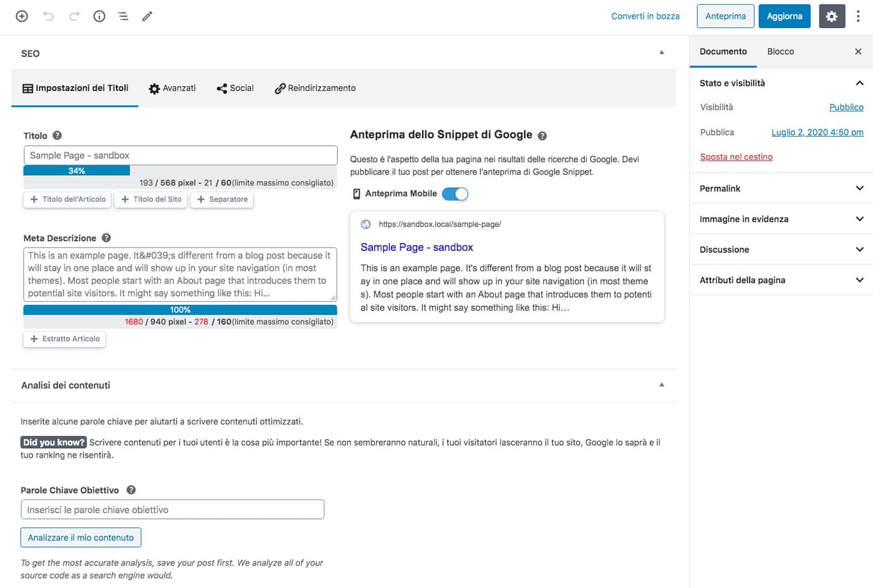The image size is (873, 588).
Task: Insert Titolo dell'Articolo variable
Action: tap(68, 200)
